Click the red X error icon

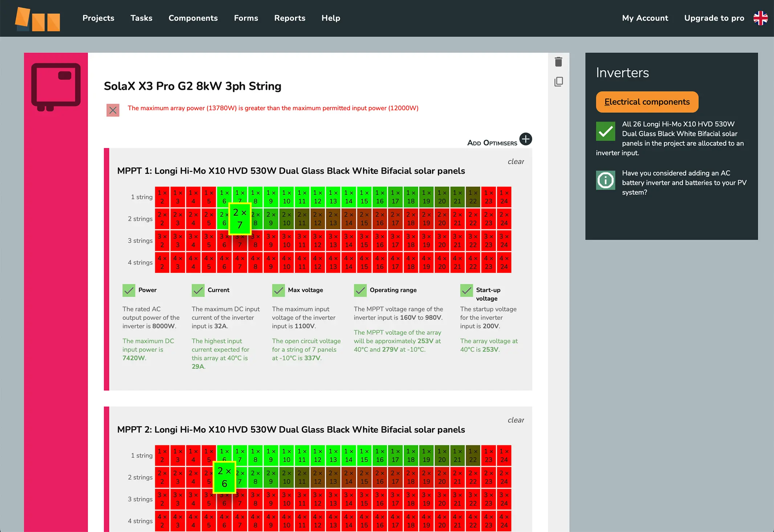point(113,110)
